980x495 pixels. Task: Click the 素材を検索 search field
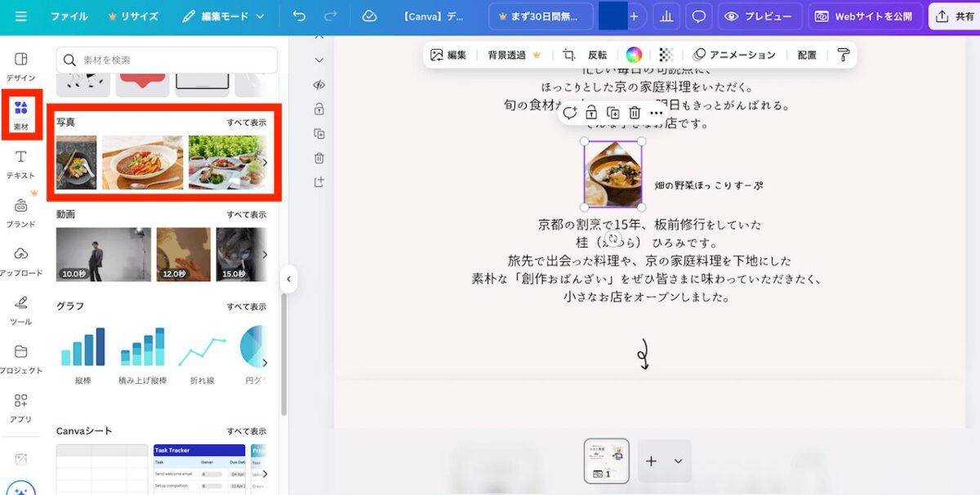point(167,60)
